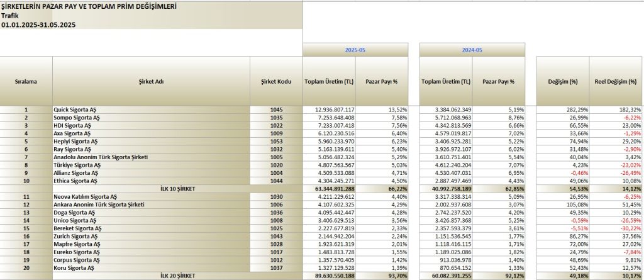Select the -0,46% change cell
This screenshot has width=644, height=280.
pos(563,172)
